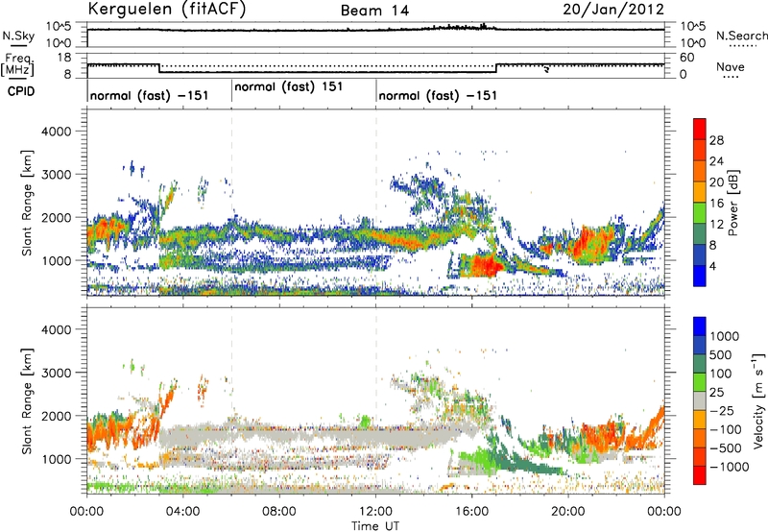Click the Slant Range label of the velocity panel
The width and height of the screenshot is (768, 532).
27,401
